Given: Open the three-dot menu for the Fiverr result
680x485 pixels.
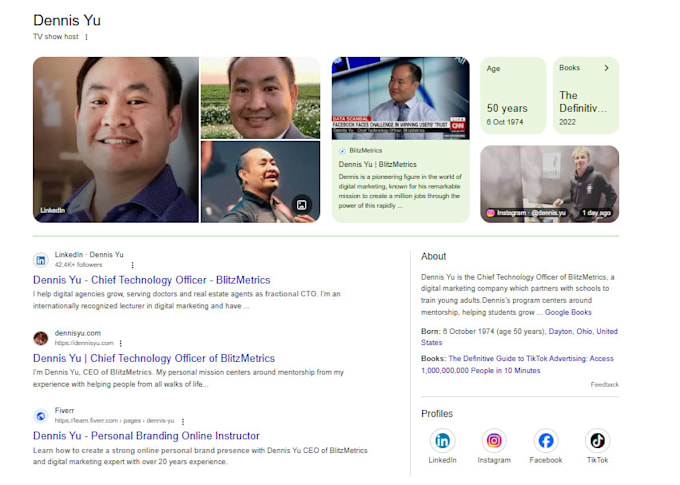Looking at the screenshot, I should [x=183, y=422].
